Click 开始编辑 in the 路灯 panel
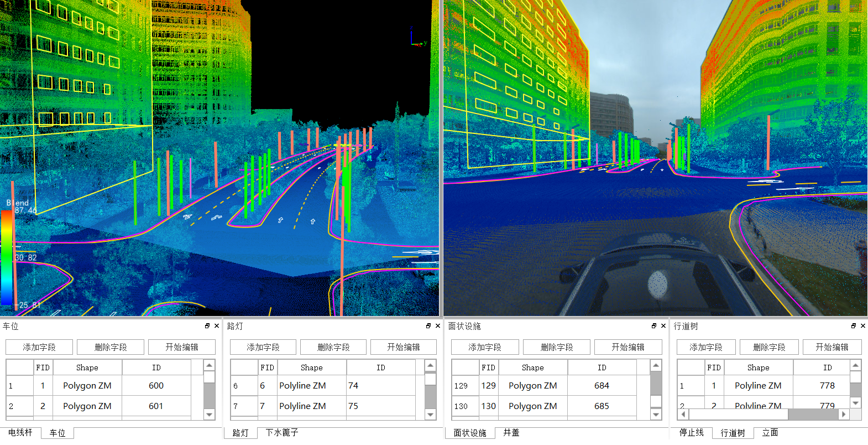This screenshot has width=868, height=445. pyautogui.click(x=404, y=347)
